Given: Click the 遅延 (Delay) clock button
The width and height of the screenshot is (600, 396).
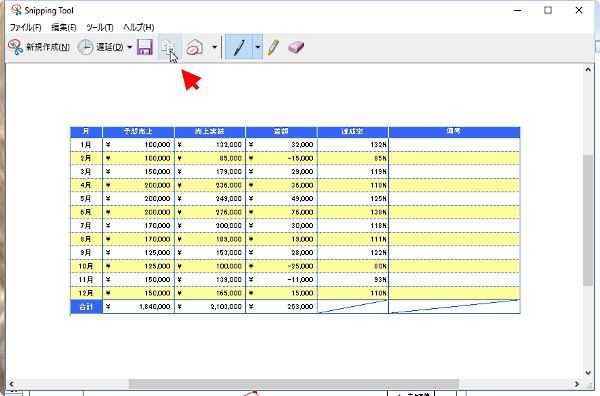Looking at the screenshot, I should point(100,47).
